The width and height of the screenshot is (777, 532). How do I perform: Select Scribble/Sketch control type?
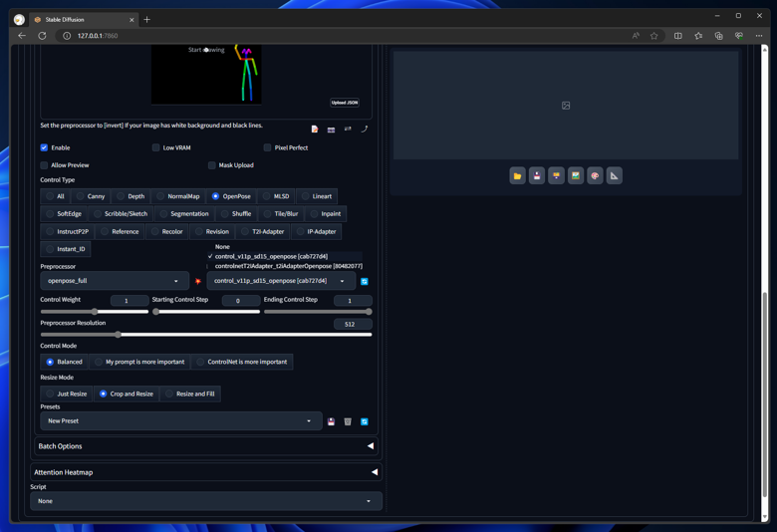[x=121, y=213]
